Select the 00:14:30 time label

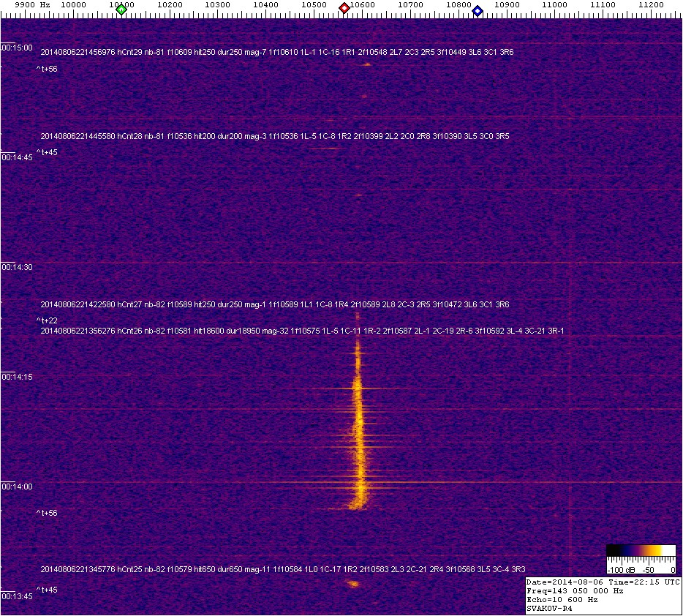point(17,268)
